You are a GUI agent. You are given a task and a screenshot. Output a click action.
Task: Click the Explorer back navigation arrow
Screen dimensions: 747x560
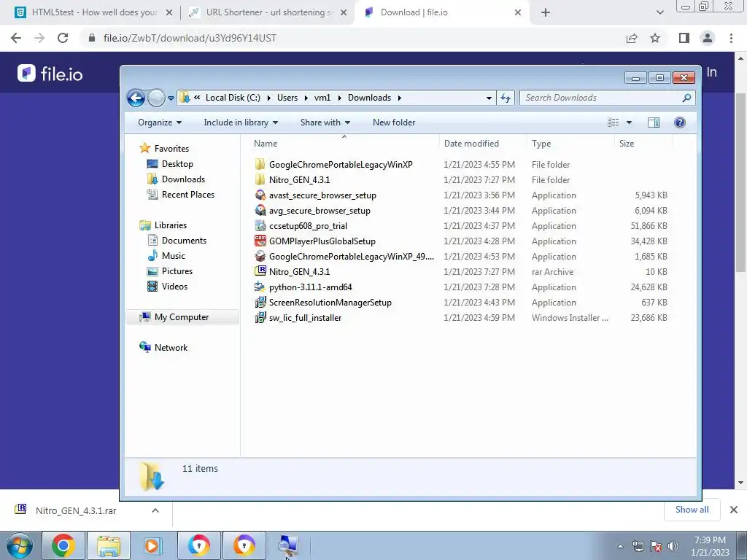click(136, 98)
